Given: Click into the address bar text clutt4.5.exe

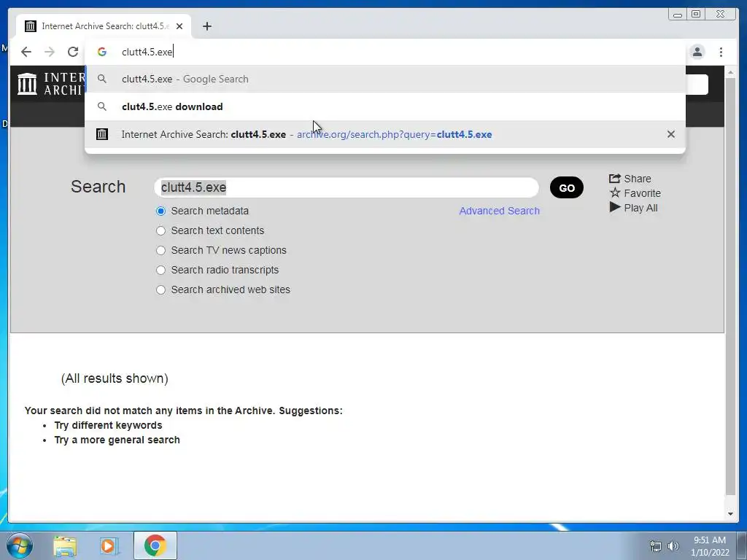Looking at the screenshot, I should [147, 52].
